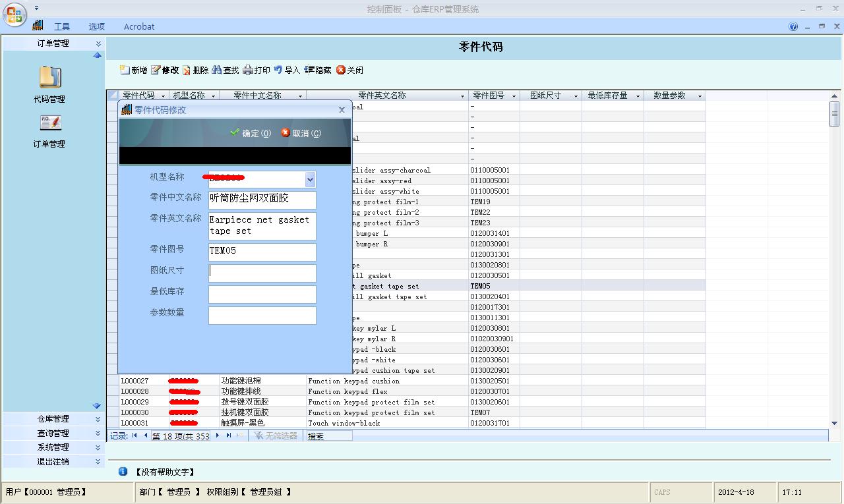Click the 图纸尺寸 input field
Viewport: 844px width, 504px height.
[x=262, y=273]
